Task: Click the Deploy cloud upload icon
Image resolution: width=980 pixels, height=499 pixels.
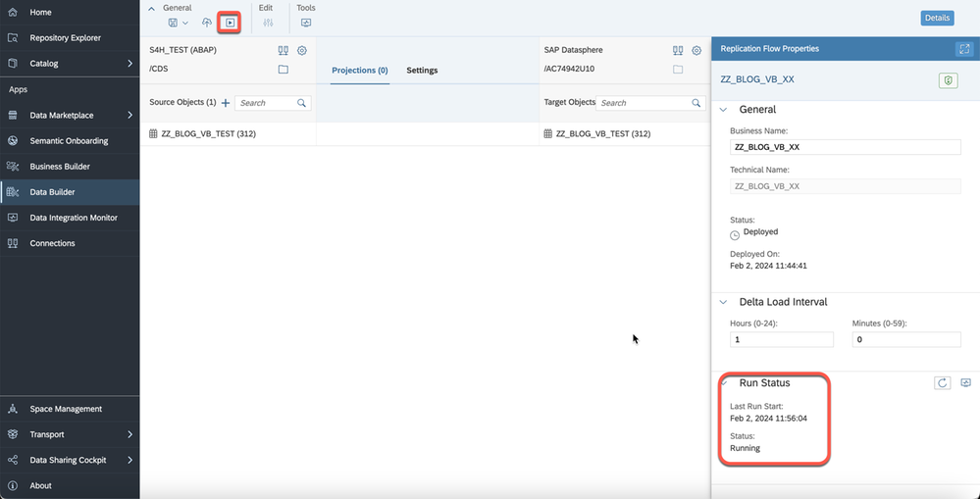Action: pos(207,23)
